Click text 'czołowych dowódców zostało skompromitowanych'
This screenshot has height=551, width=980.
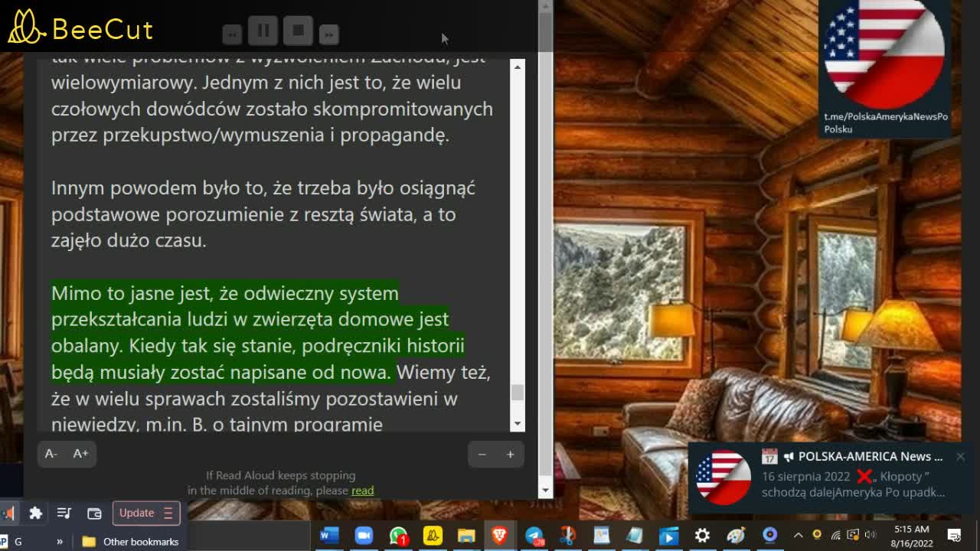pyautogui.click(x=272, y=109)
